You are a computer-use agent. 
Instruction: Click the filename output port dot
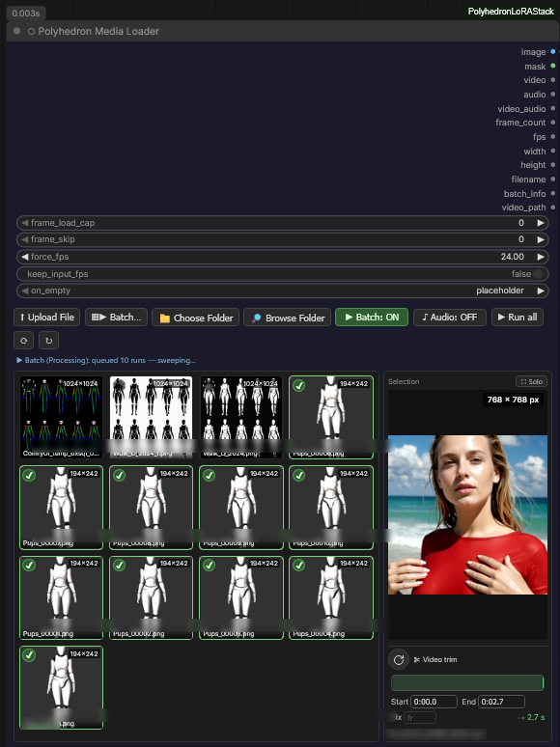click(553, 179)
